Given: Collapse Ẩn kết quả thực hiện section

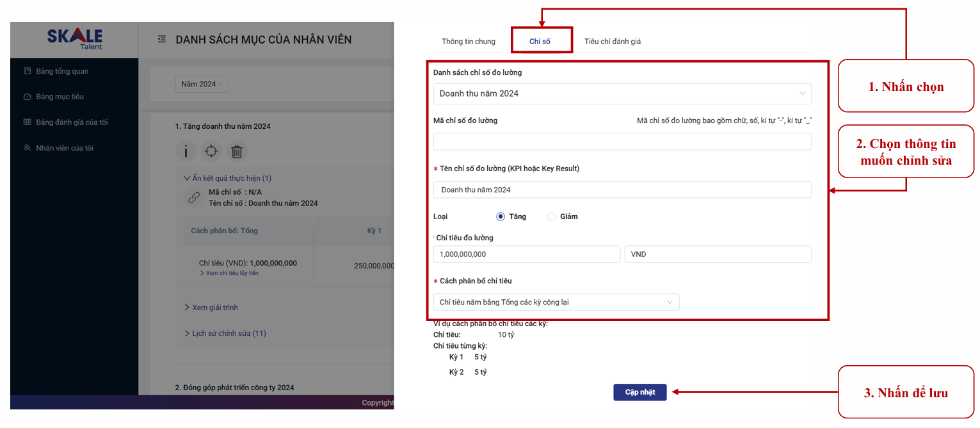Looking at the screenshot, I should click(227, 178).
